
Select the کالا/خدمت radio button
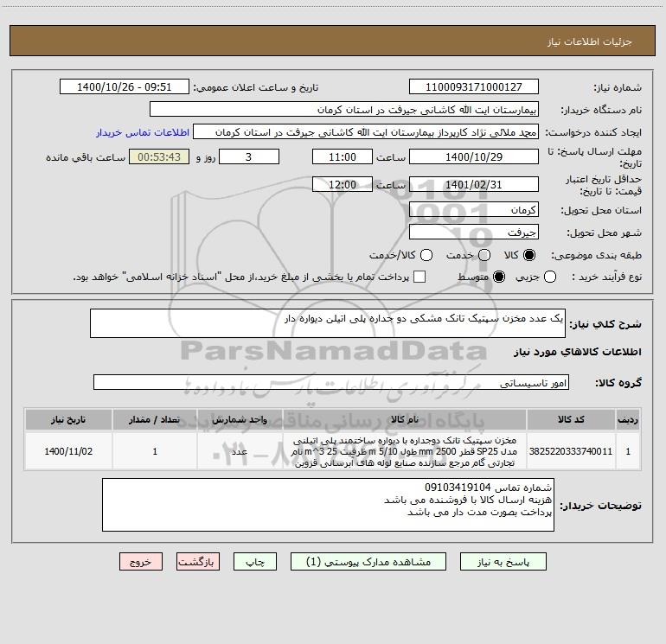coord(426,255)
